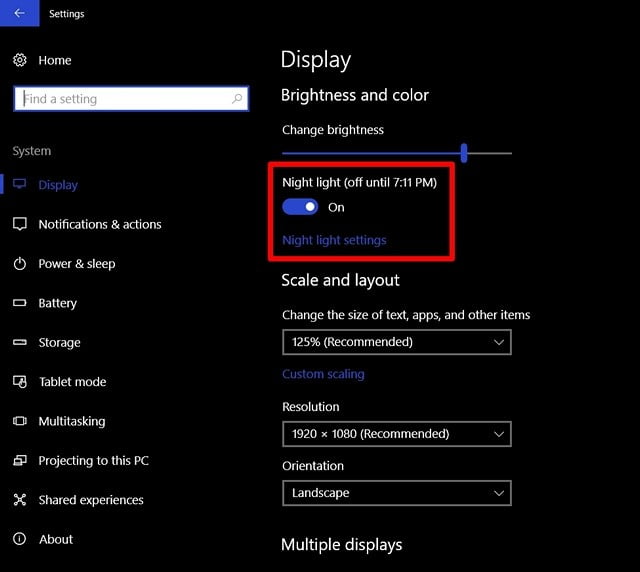
Task: Click the Power & sleep icon
Action: (20, 264)
